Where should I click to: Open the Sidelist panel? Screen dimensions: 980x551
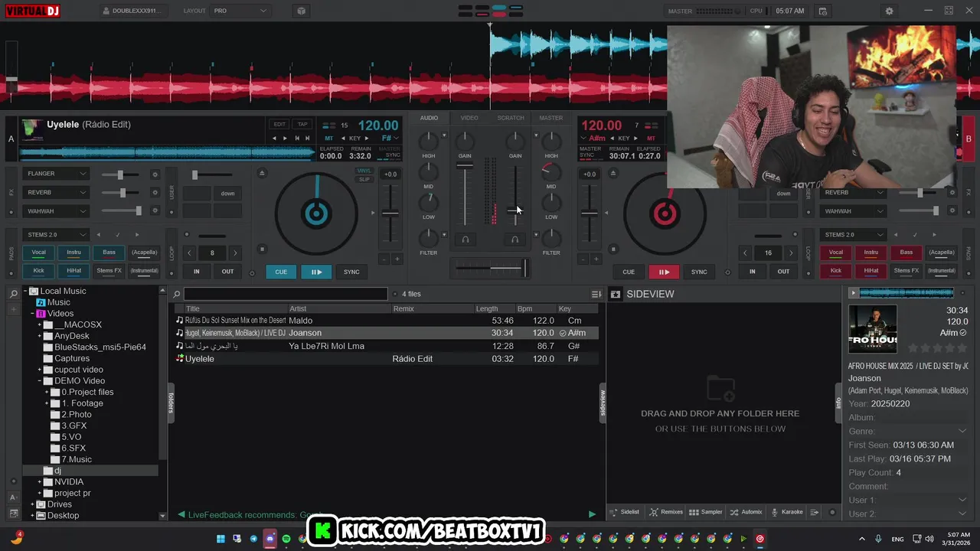click(624, 512)
